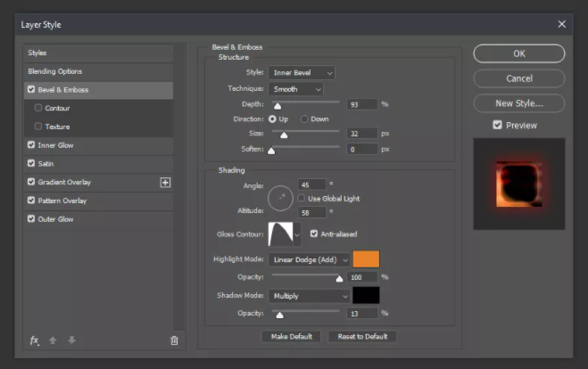Click the New Style... button
This screenshot has width=588, height=369.
point(519,103)
